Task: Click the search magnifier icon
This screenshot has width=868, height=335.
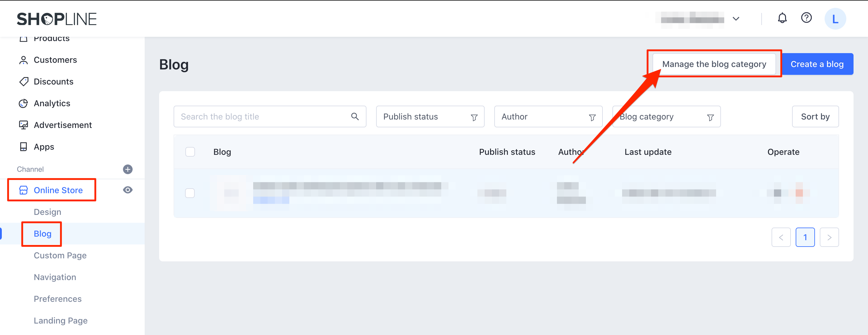Action: coord(355,117)
